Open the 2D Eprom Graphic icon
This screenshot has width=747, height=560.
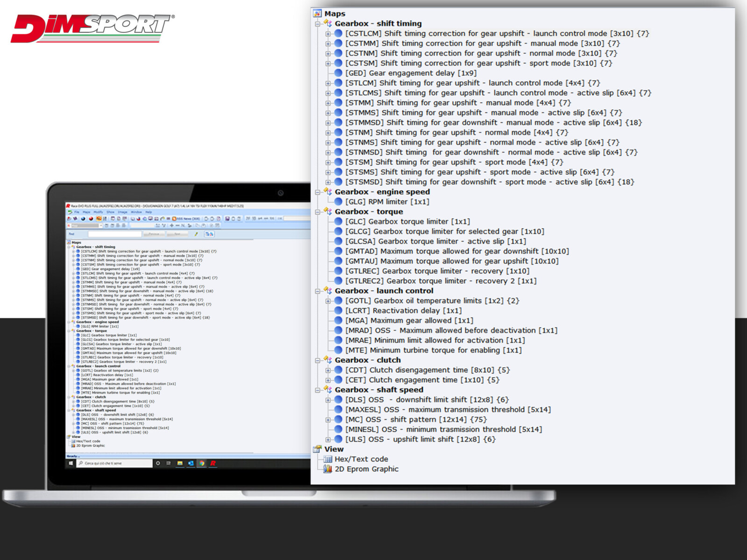[x=328, y=469]
